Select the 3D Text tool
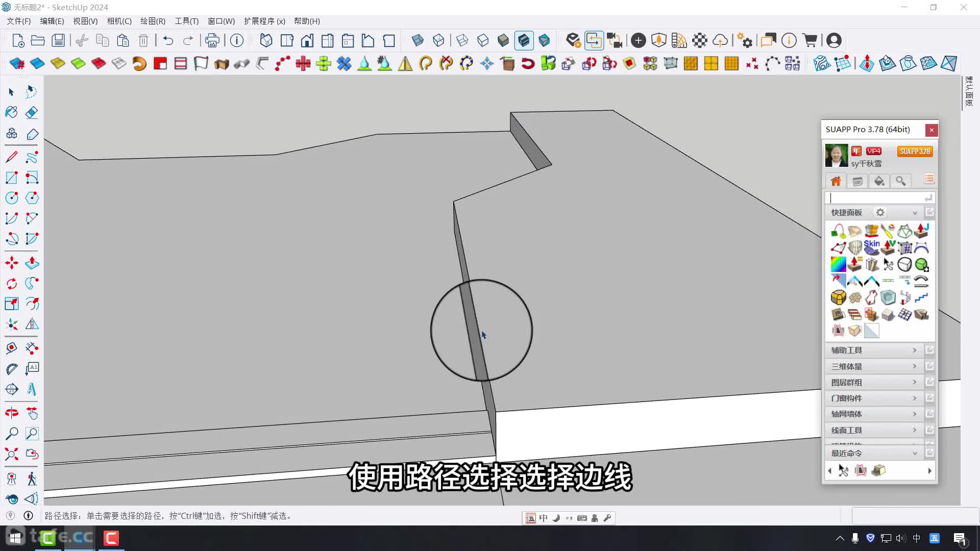 [32, 389]
